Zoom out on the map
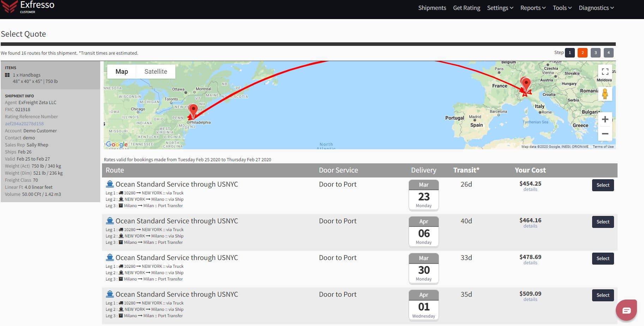The height and width of the screenshot is (326, 644). (x=605, y=134)
